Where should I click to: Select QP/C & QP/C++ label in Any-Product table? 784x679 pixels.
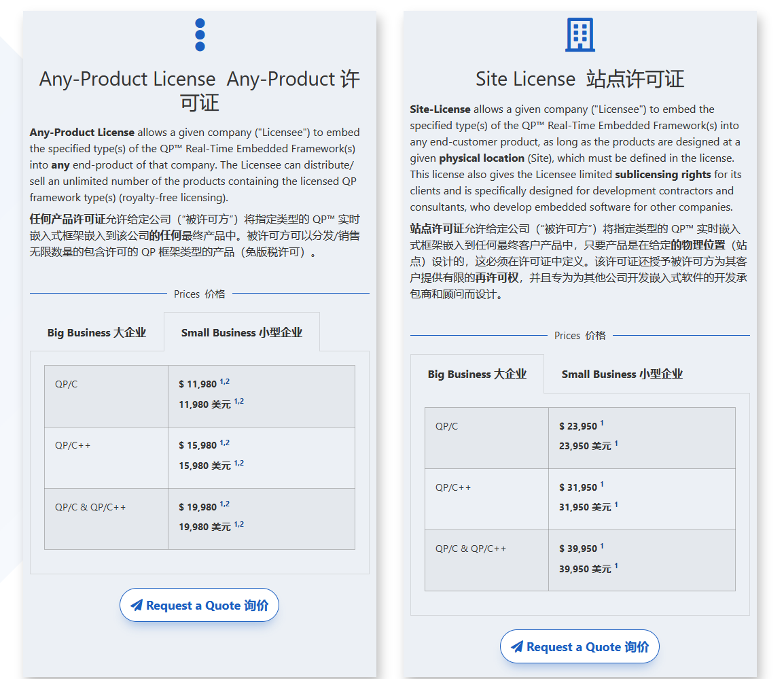coord(90,507)
